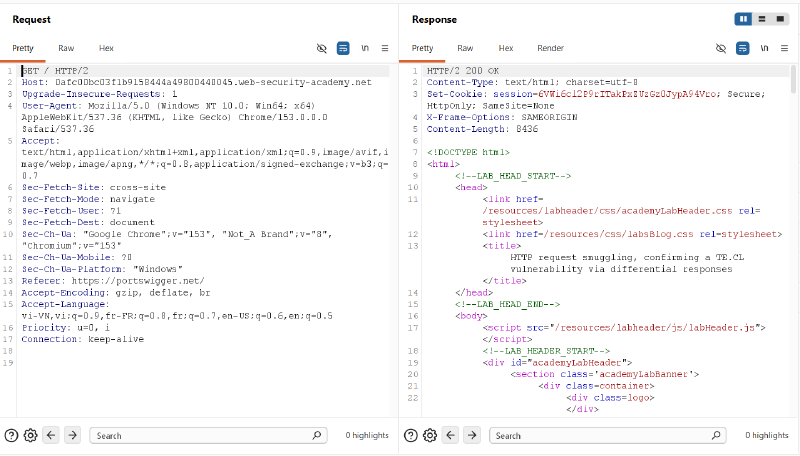Switch Request view to Raw tab
Image resolution: width=800 pixels, height=456 pixels.
(66, 48)
